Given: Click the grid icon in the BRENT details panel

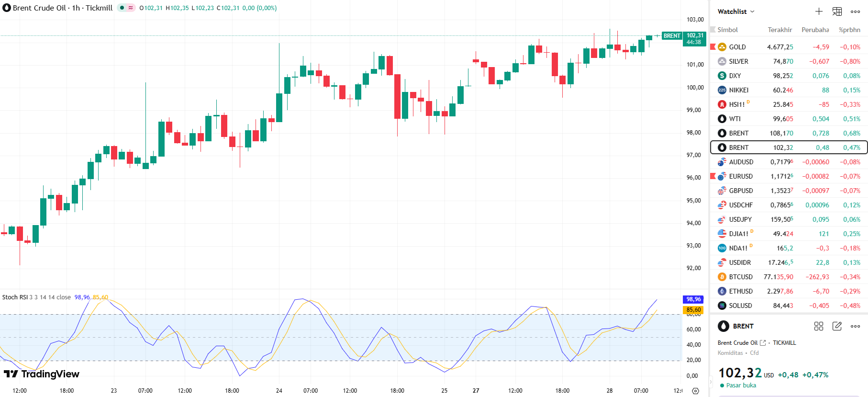Looking at the screenshot, I should [819, 326].
